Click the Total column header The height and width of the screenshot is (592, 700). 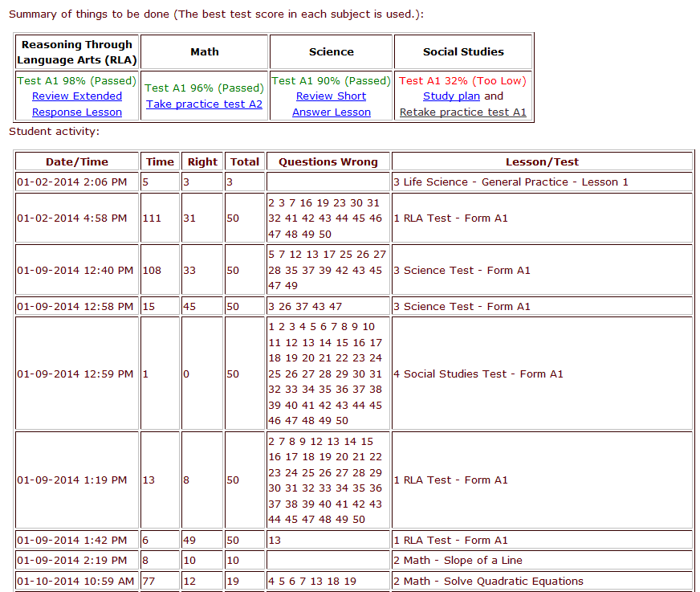coord(245,161)
